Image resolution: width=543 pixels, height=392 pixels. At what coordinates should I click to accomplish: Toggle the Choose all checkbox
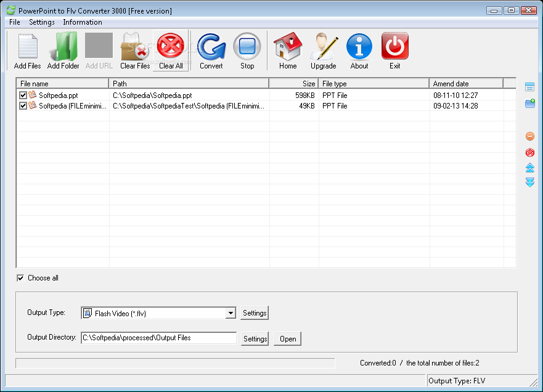[x=20, y=278]
